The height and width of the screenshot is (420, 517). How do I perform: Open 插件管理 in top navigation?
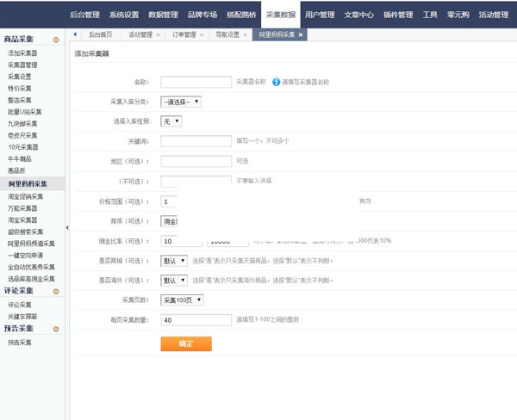coord(398,15)
